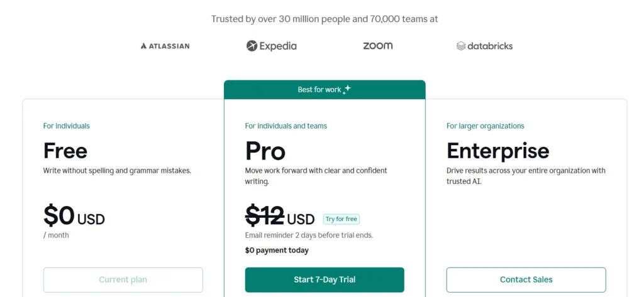Screen dimensions: 644x297
Task: Click the Best for work banner text
Action: tap(319, 90)
